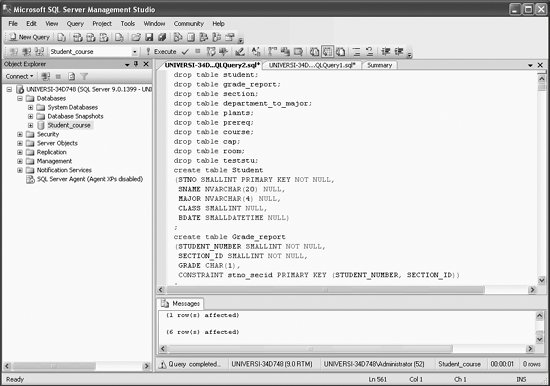Show the Template Explorer window

coord(217,37)
